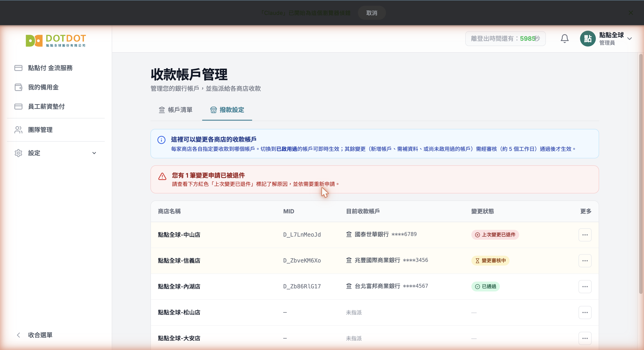Click the store name 點點全球-大安店
This screenshot has height=350, width=644.
[179, 338]
